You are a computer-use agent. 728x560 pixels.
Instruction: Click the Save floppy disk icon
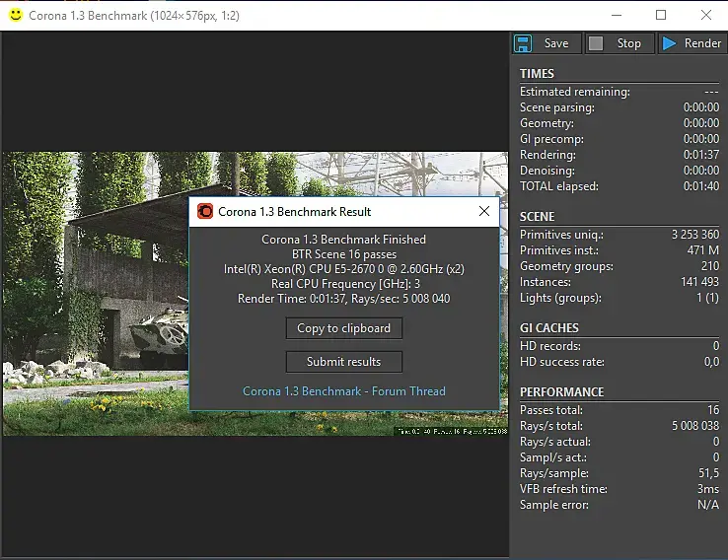pos(523,43)
